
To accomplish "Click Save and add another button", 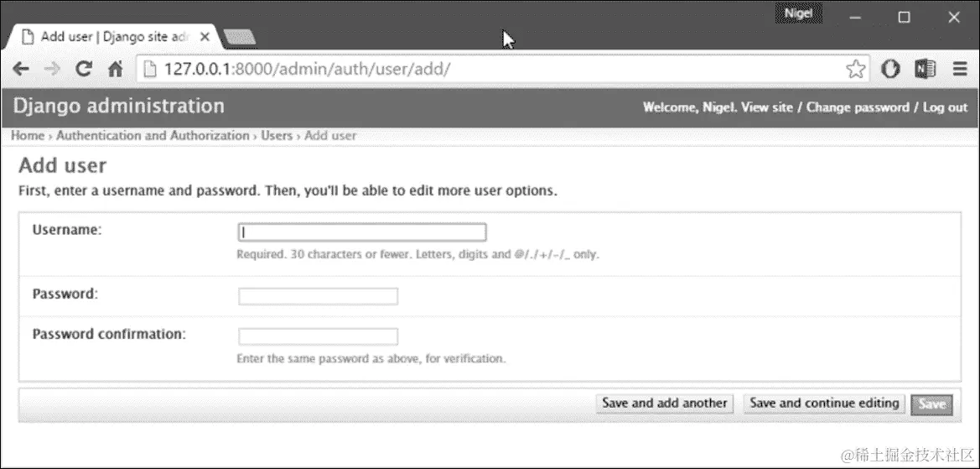I will point(665,404).
